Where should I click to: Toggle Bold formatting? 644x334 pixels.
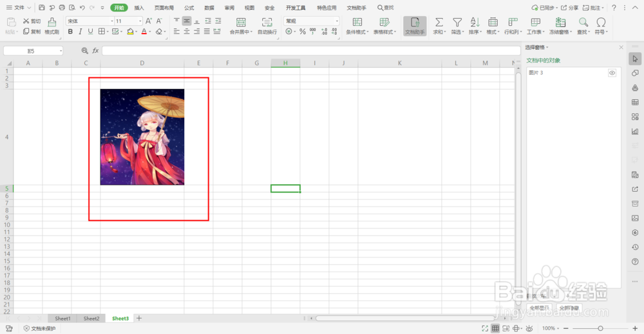coord(70,32)
